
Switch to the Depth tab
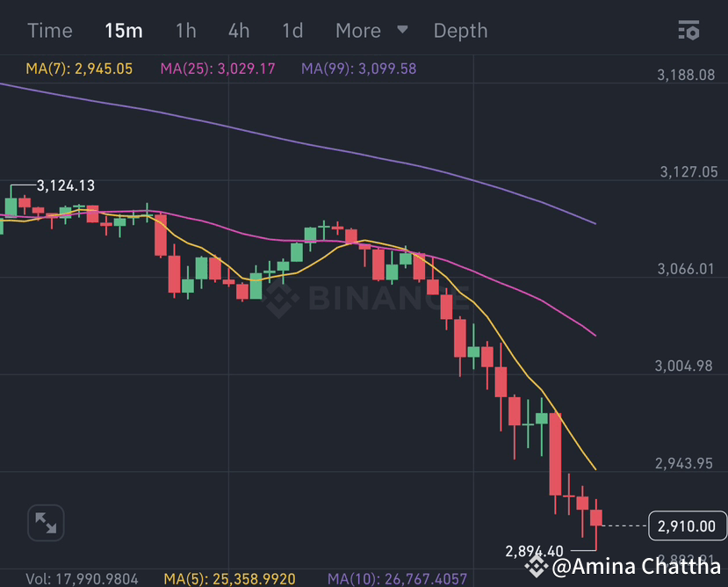460,30
